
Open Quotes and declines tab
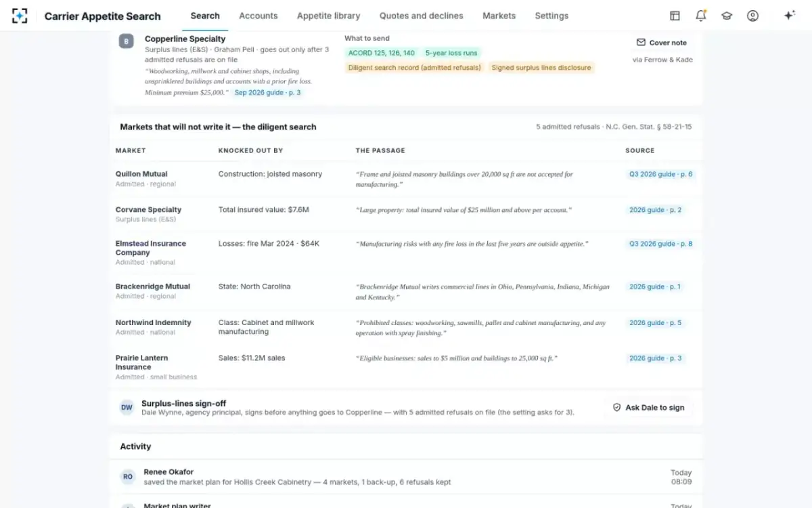point(422,16)
